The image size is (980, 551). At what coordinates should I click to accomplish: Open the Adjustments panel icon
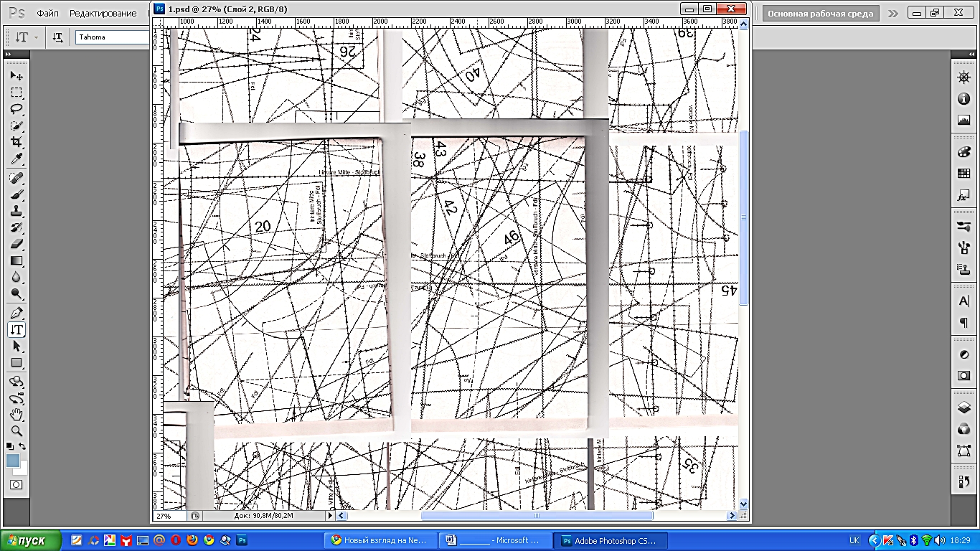(x=963, y=354)
